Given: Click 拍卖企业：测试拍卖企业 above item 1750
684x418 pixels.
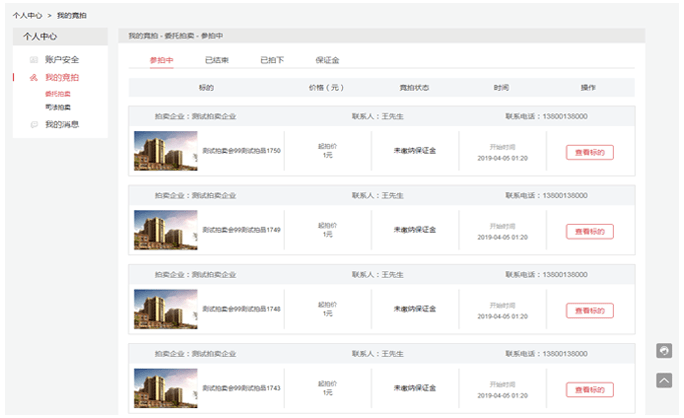Looking at the screenshot, I should [195, 116].
